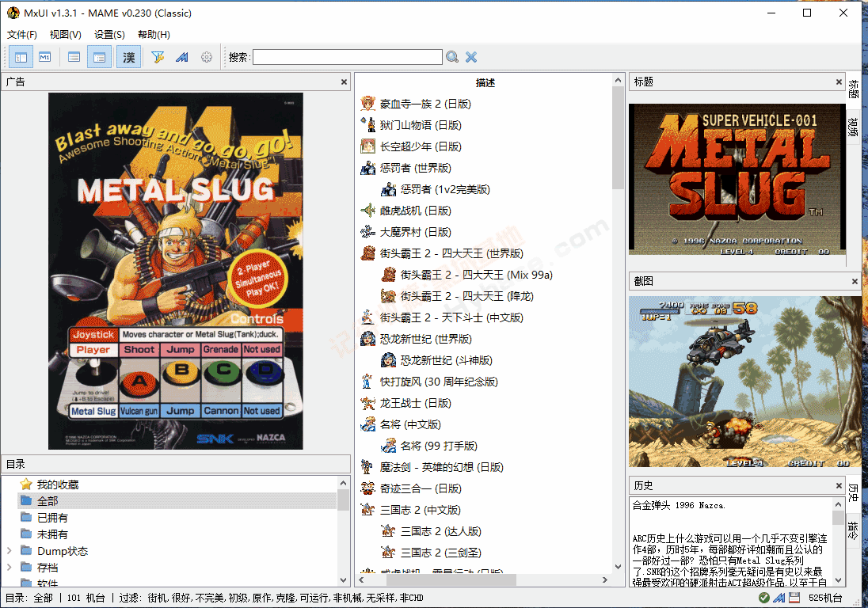Click the game list horizontal scrollbar thumb

[x=451, y=579]
